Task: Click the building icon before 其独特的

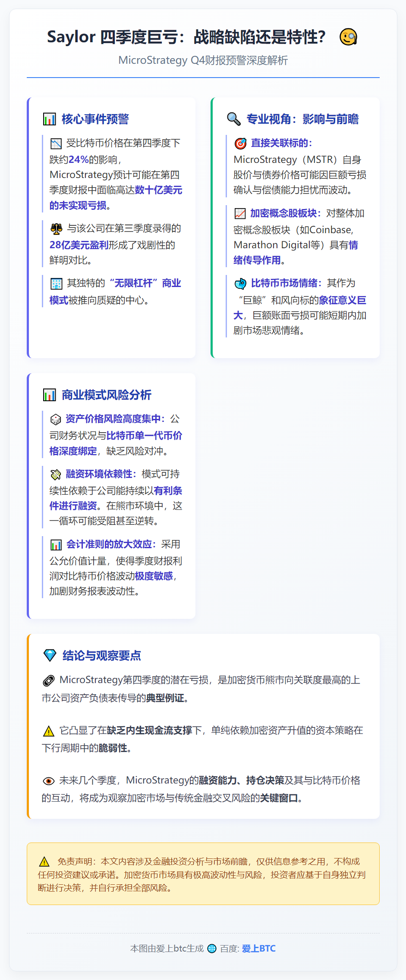Action: 57,284
